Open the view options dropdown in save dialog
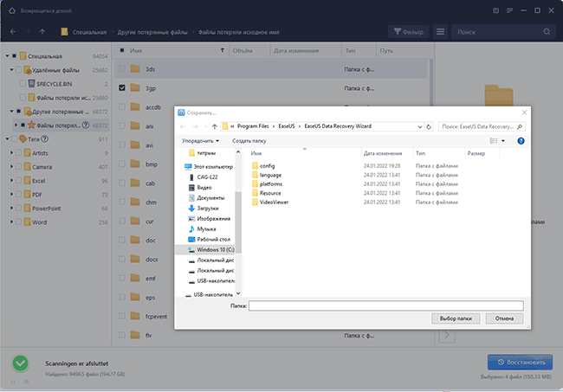Image resolution: width=563 pixels, height=392 pixels. click(x=503, y=141)
